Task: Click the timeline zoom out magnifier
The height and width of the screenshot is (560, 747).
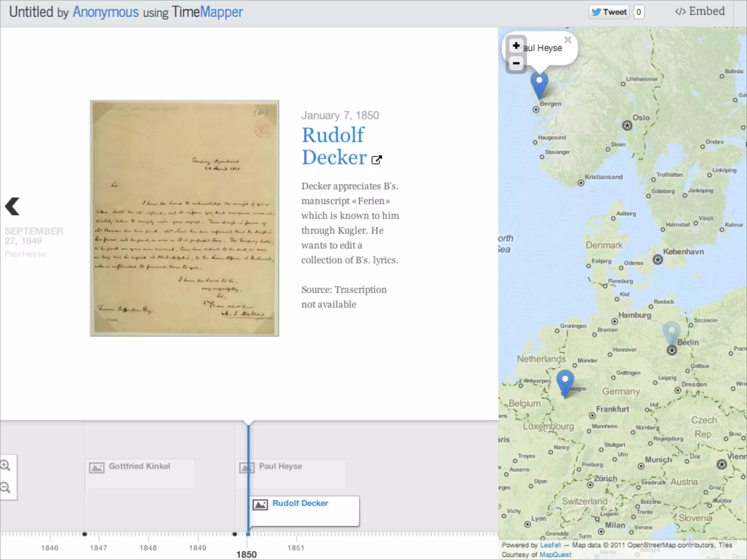Action: (x=5, y=487)
